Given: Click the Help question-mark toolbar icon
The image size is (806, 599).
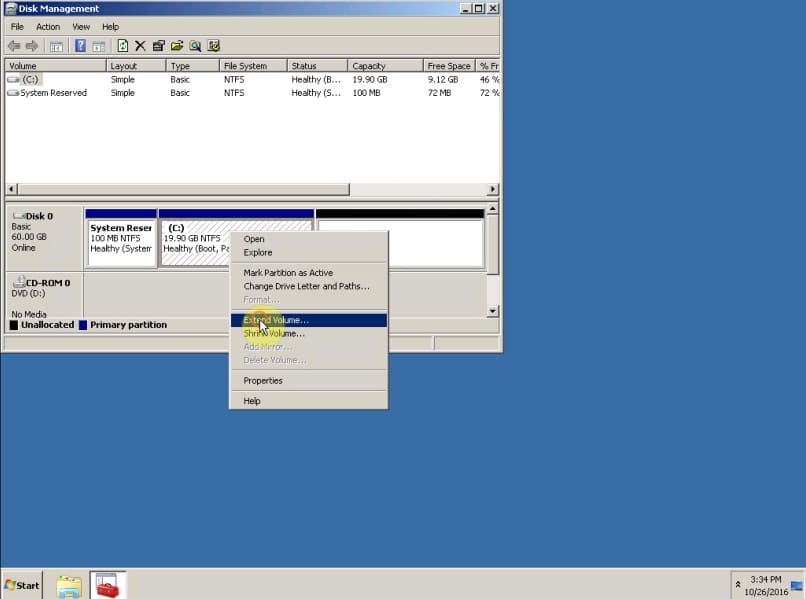Looking at the screenshot, I should pyautogui.click(x=80, y=45).
